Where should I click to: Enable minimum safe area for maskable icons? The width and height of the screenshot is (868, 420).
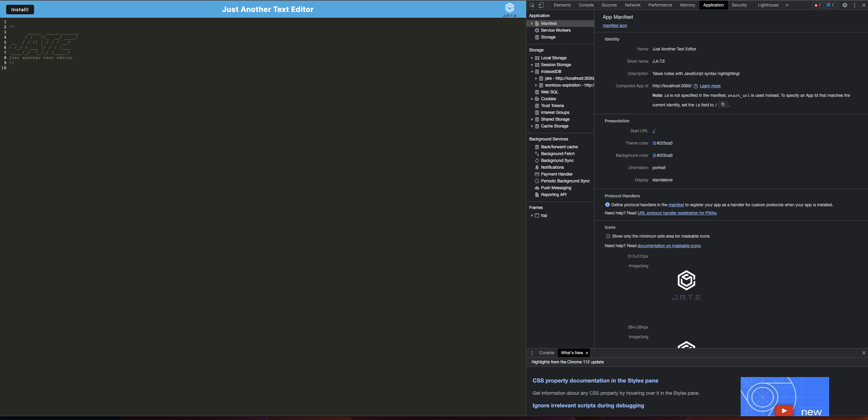(x=607, y=236)
